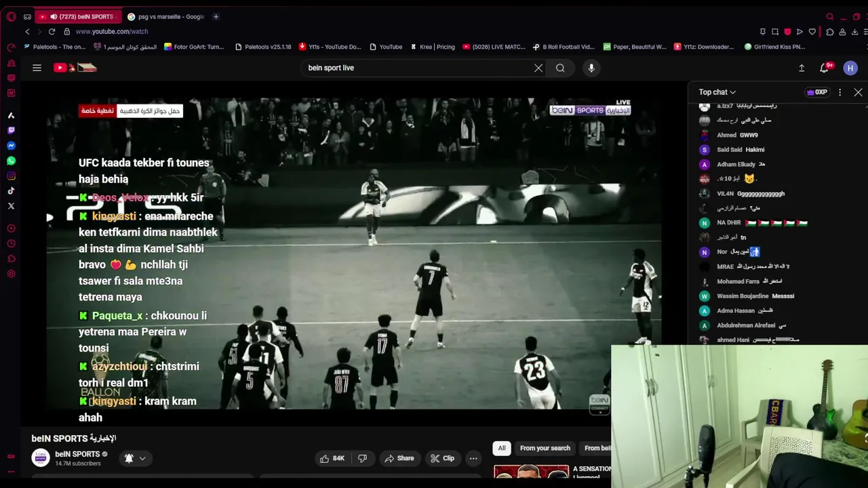Open Krea Pricing bookmark
Image resolution: width=868 pixels, height=488 pixels.
tap(433, 47)
